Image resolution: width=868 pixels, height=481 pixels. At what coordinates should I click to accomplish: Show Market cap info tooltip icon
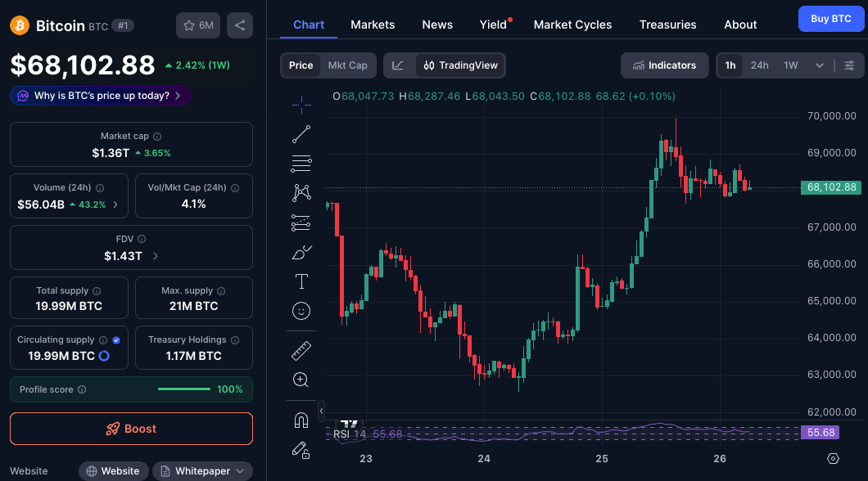pos(157,137)
